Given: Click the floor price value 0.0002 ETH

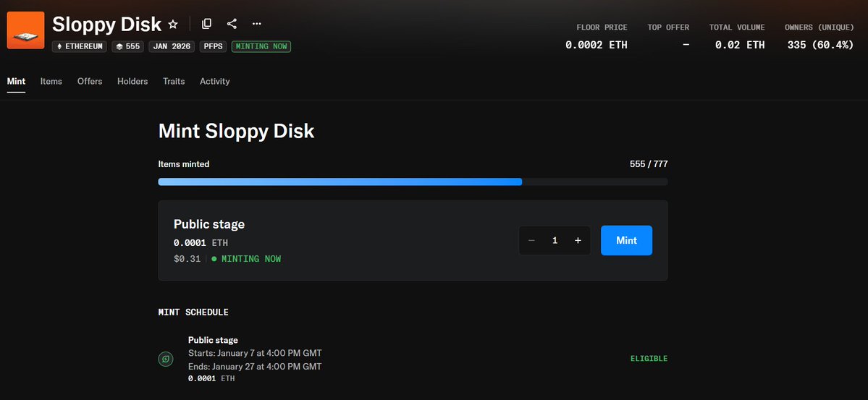Looking at the screenshot, I should [597, 45].
